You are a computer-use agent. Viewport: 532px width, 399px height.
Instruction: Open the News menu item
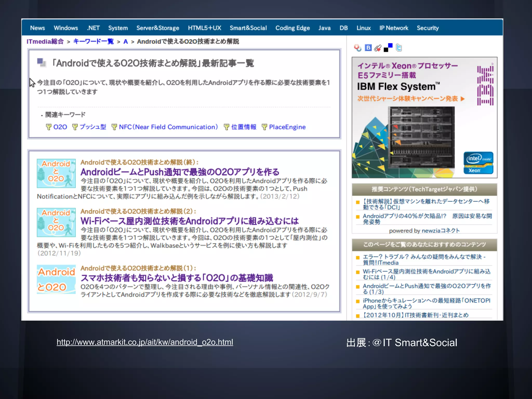click(37, 28)
